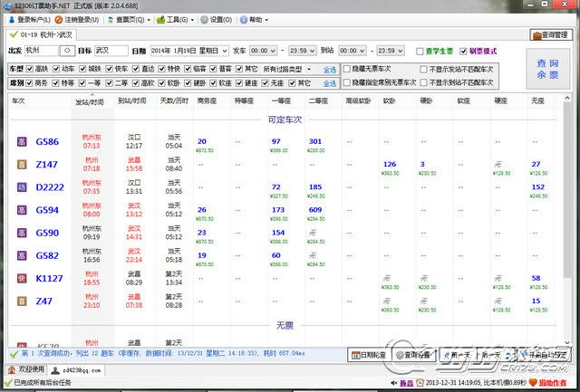Open 日期轮查 in the bottom toolbar
This screenshot has height=392, width=580.
pyautogui.click(x=369, y=355)
